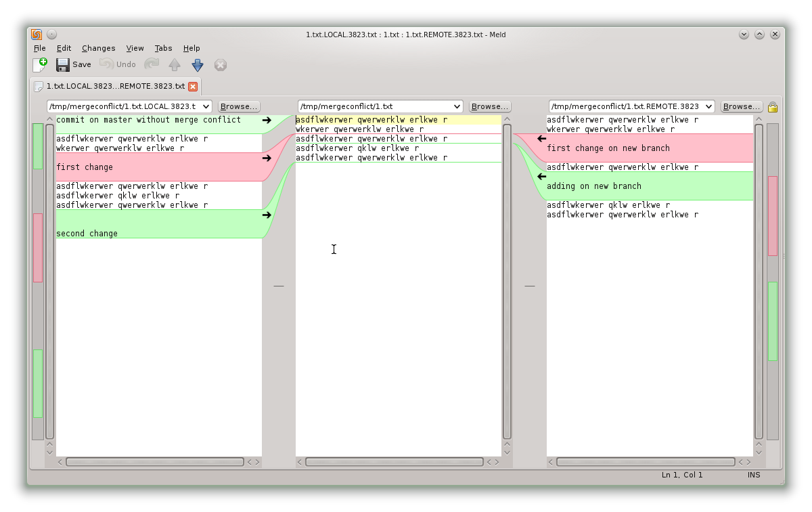Close the comparison tab with red X
Viewport: 812px width, 512px height.
[193, 87]
